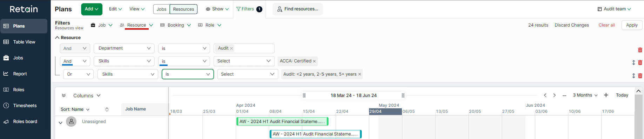Open Timesheets in the sidebar
The image size is (644, 139).
point(24,105)
